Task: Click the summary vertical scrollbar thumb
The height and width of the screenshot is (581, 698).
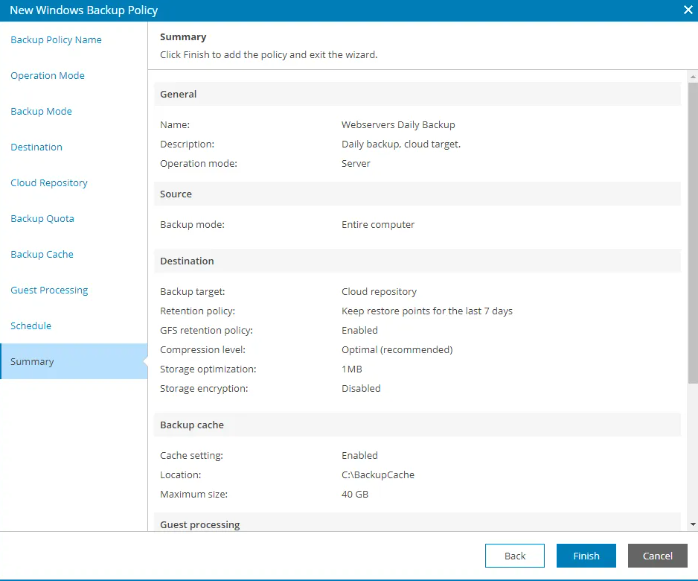Action: point(692,230)
